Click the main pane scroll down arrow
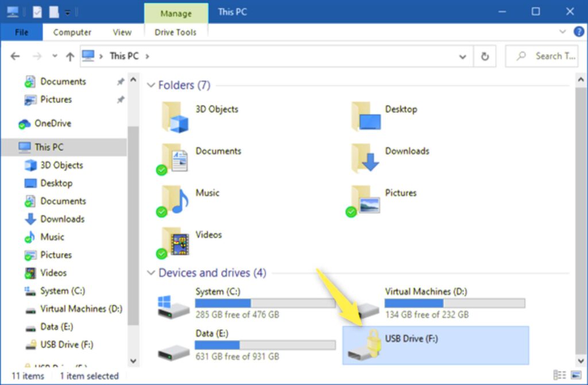 [x=581, y=361]
